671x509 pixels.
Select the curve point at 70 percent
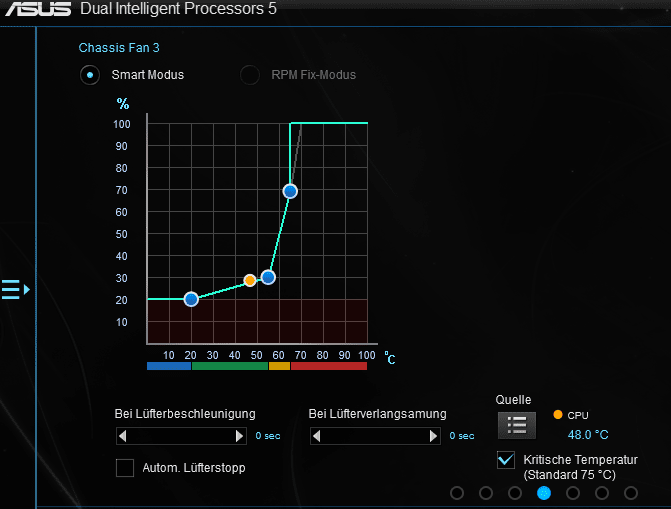tap(290, 191)
